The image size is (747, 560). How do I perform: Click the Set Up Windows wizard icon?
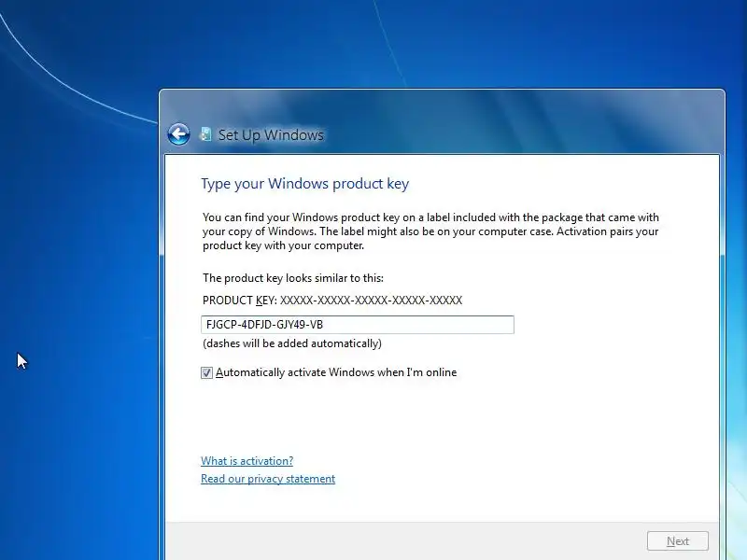pos(205,134)
